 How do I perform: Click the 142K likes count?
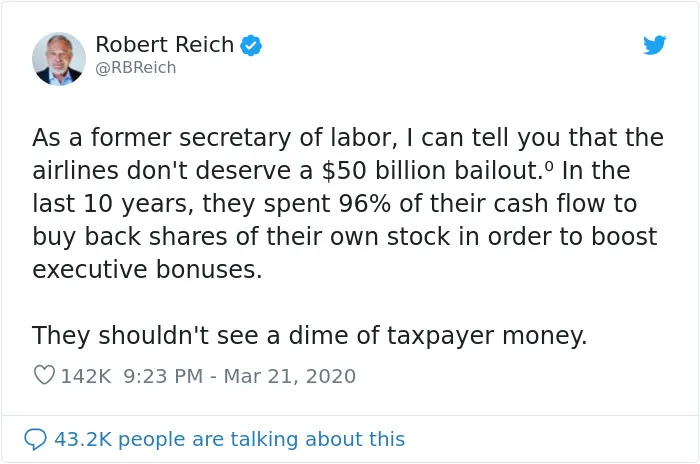coord(86,376)
